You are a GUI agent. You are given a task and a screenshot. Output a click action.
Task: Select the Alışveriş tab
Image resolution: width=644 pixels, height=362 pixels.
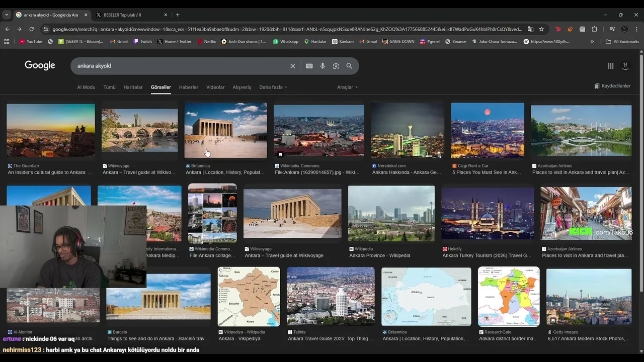click(x=242, y=87)
